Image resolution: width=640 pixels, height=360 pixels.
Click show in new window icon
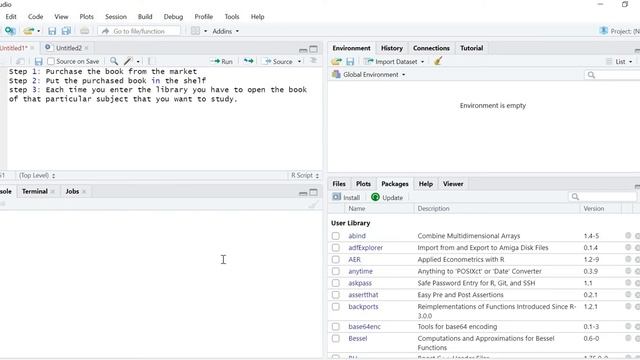point(20,61)
